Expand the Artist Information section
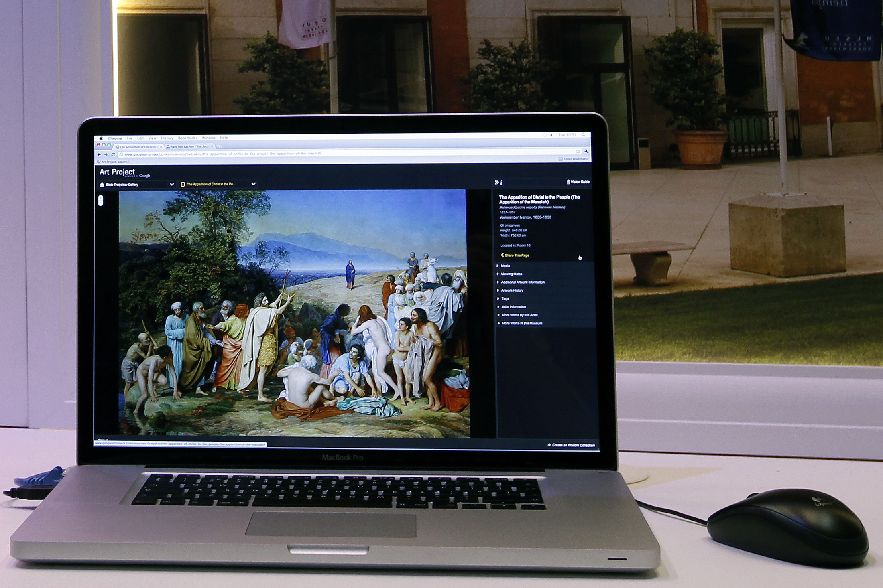The image size is (883, 588). pos(513,307)
